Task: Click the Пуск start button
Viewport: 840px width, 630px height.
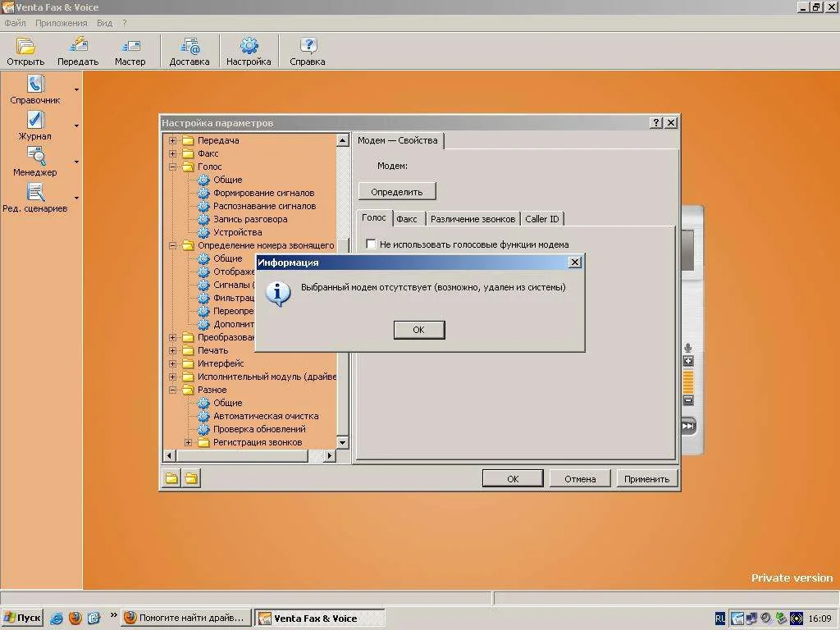Action: click(x=22, y=619)
